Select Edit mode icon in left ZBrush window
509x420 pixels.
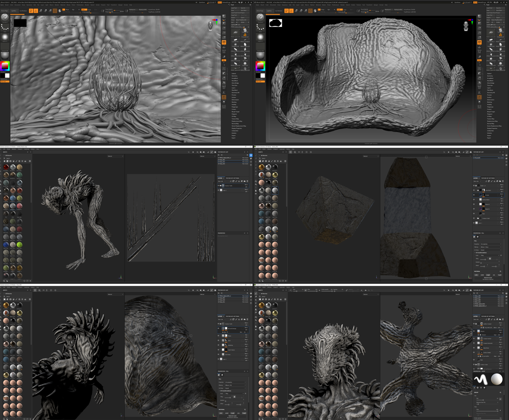[31, 11]
